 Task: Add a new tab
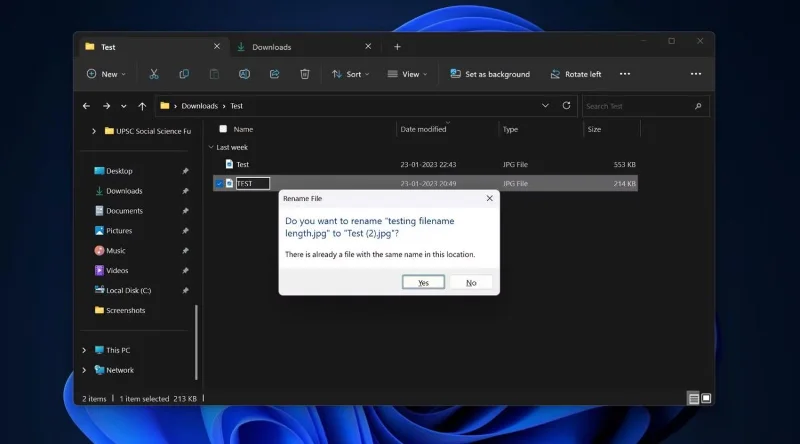point(397,47)
